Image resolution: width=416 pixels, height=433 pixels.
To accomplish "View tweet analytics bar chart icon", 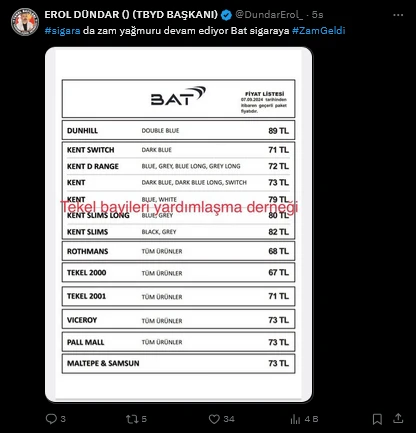I will (295, 419).
